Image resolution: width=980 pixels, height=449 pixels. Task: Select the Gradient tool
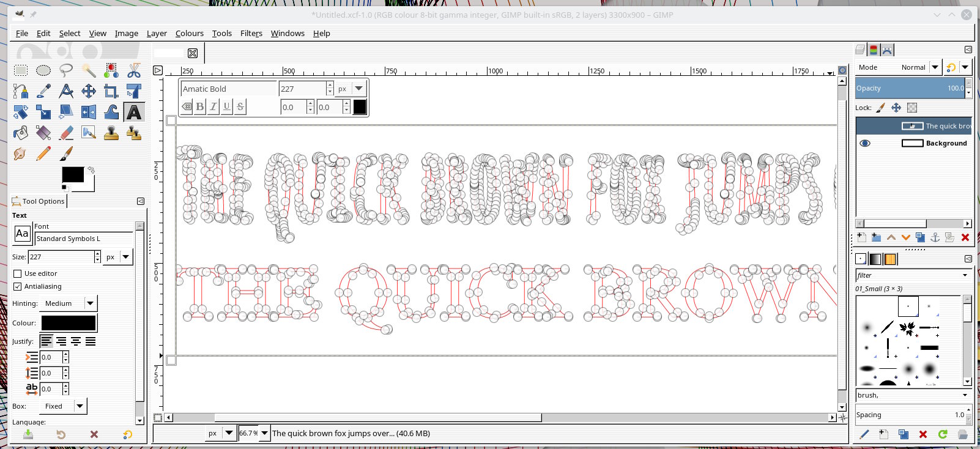click(43, 133)
